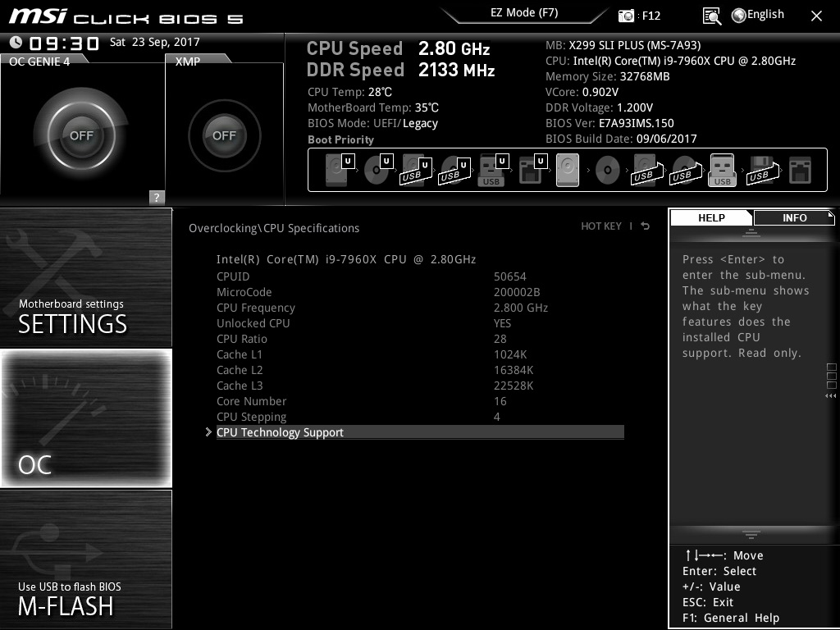
Task: Select the CPUID row
Action: 420,276
